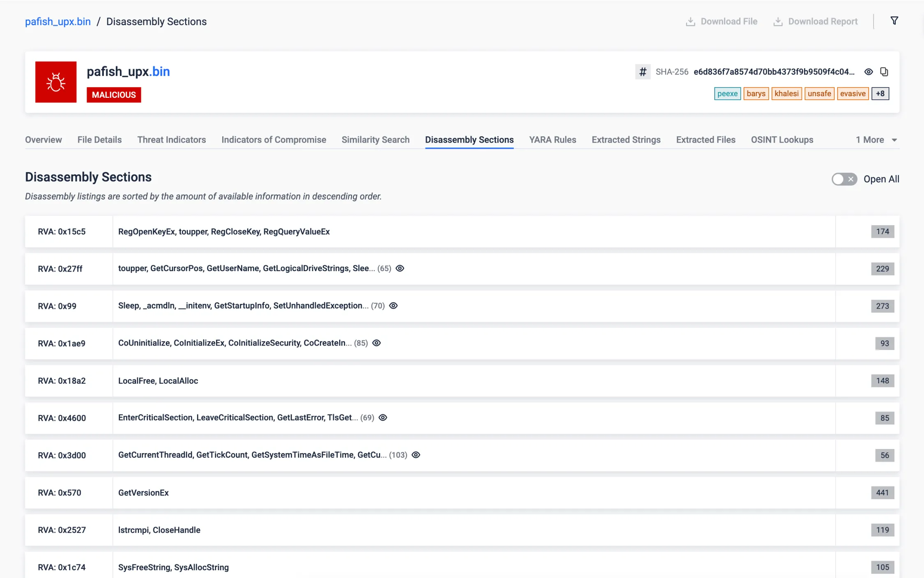Screen dimensions: 924x578
Task: Show full import list for RVA 0x99
Action: [393, 306]
